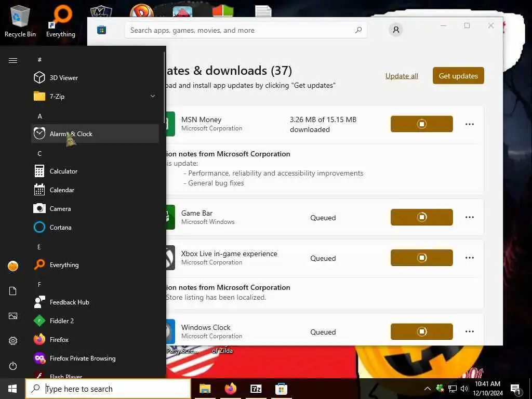Expand the Start menu hamburger button
The width and height of the screenshot is (532, 399).
click(13, 60)
